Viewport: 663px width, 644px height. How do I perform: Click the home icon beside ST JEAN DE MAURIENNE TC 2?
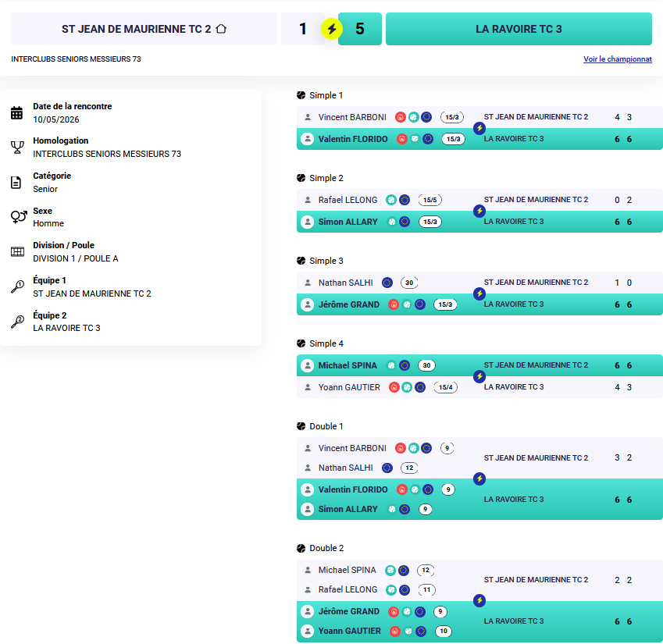(221, 29)
